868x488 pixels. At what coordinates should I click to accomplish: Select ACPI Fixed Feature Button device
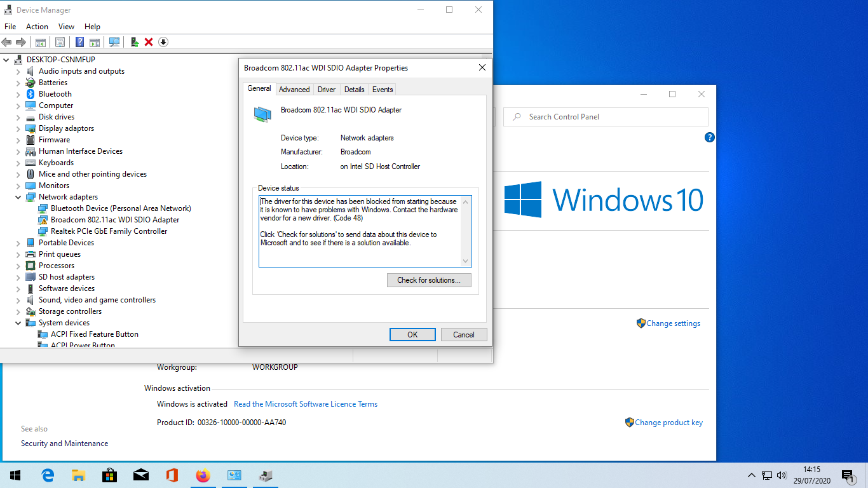[x=95, y=334]
